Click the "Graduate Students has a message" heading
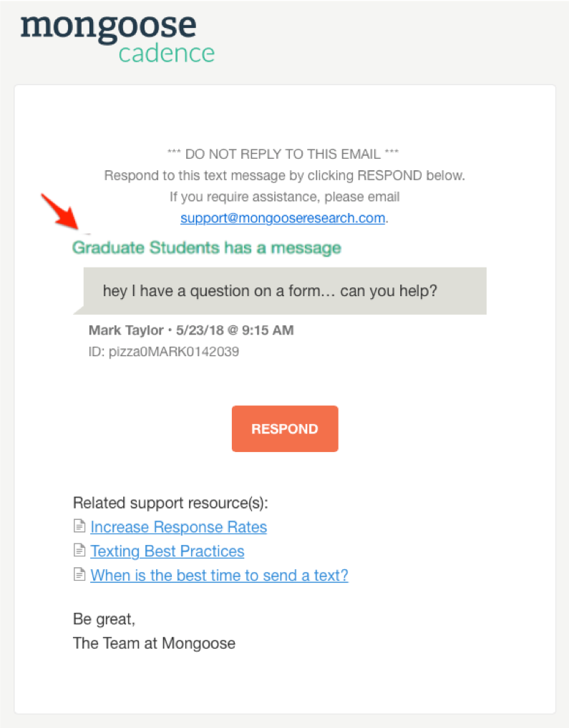The height and width of the screenshot is (728, 569). (x=207, y=248)
